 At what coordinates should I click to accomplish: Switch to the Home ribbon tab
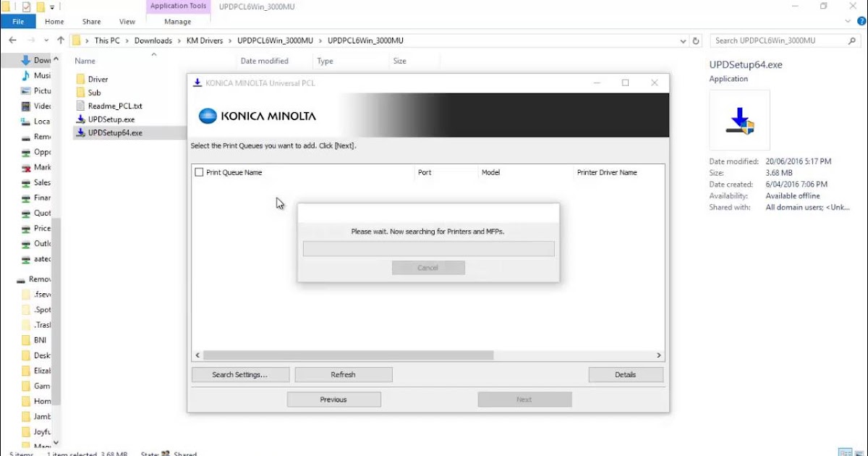pos(54,22)
